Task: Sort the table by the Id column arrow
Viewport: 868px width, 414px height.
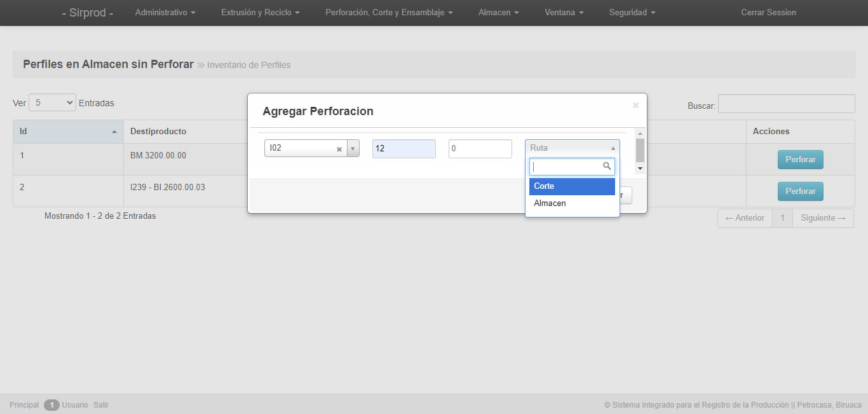Action: 114,132
